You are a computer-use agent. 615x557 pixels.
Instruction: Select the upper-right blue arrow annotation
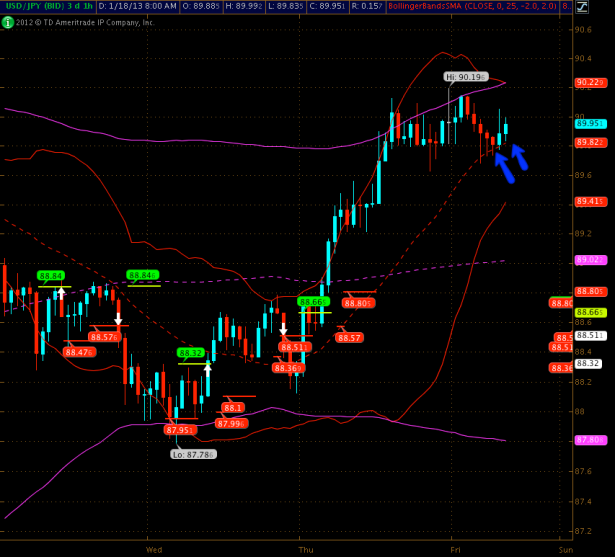coord(521,156)
